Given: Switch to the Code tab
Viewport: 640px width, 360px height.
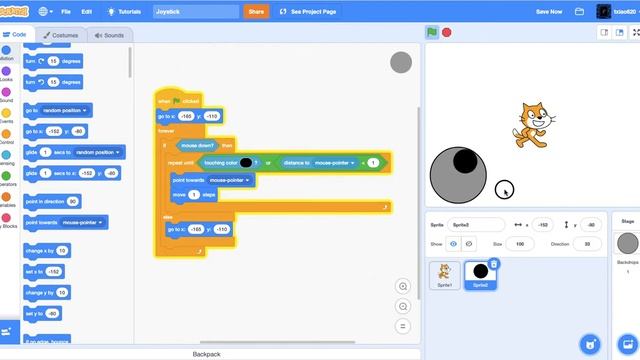Looking at the screenshot, I should point(15,35).
